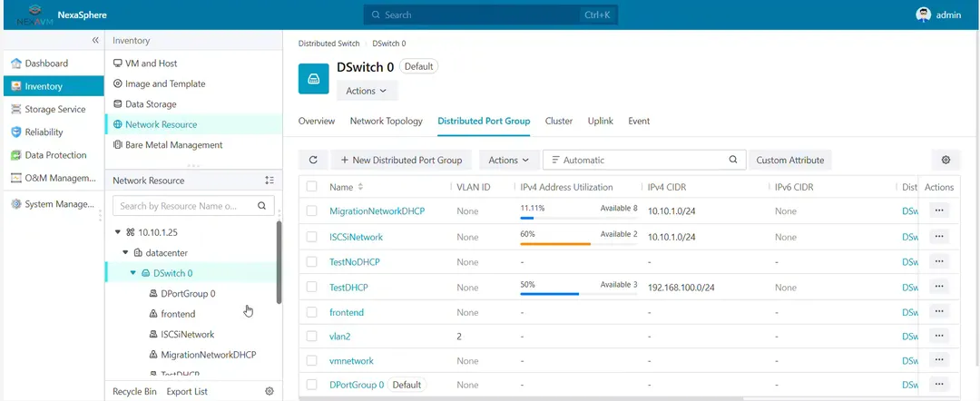Check the vmnetwork row checkbox

pyautogui.click(x=312, y=360)
